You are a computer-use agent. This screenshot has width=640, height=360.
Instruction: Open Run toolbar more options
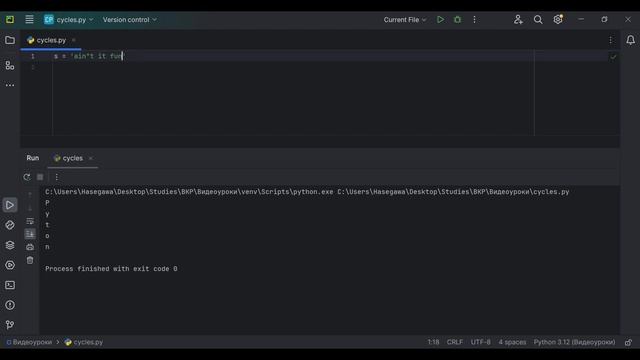point(57,177)
